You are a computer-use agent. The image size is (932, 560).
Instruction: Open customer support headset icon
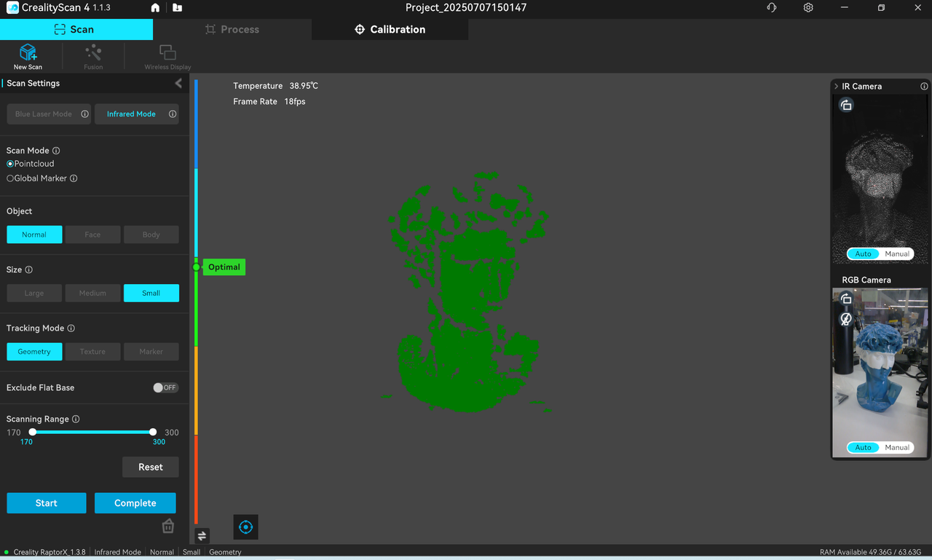tap(772, 8)
